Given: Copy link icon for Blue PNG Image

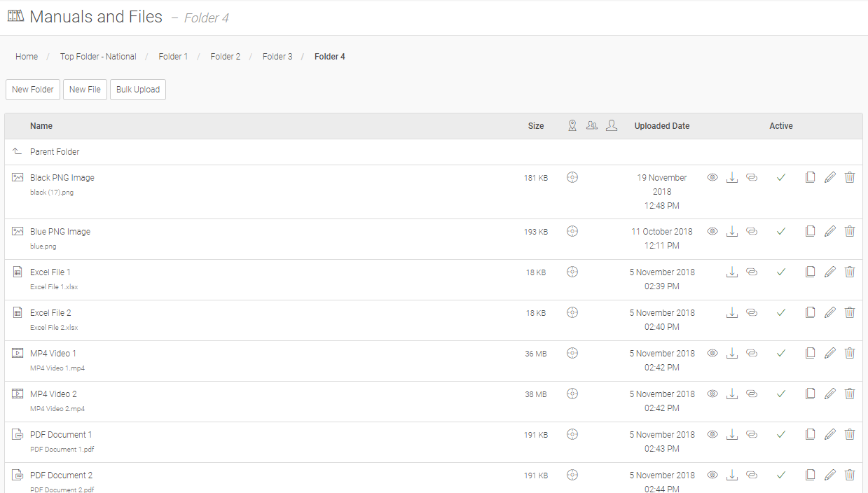Looking at the screenshot, I should coord(752,231).
